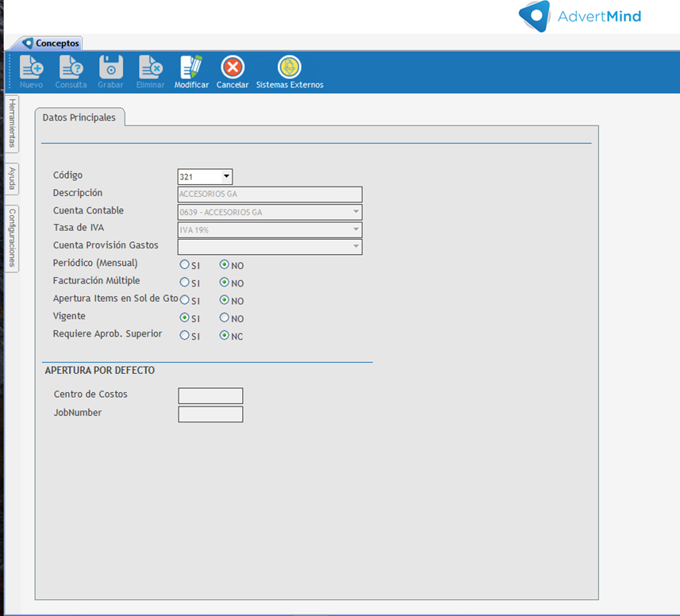680x616 pixels.
Task: Click the Descripción text field
Action: [x=270, y=194]
